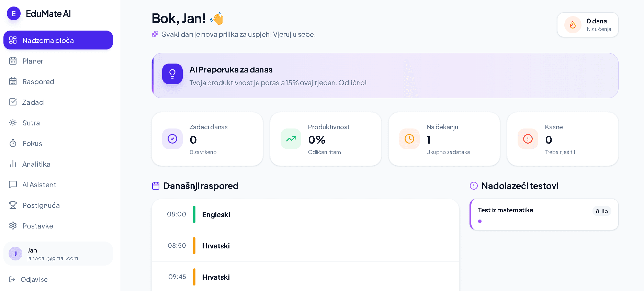Open Postavke settings
The image size is (644, 291).
[x=58, y=226]
